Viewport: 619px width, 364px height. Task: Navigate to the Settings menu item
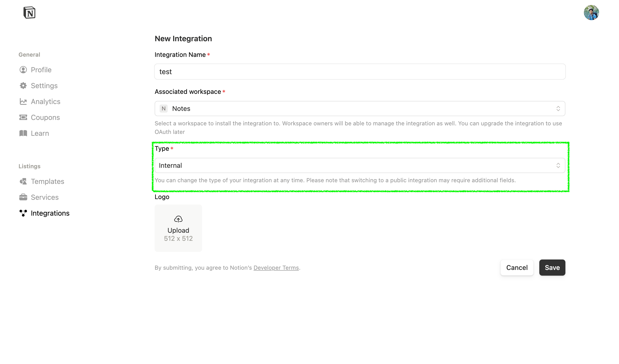click(x=44, y=85)
